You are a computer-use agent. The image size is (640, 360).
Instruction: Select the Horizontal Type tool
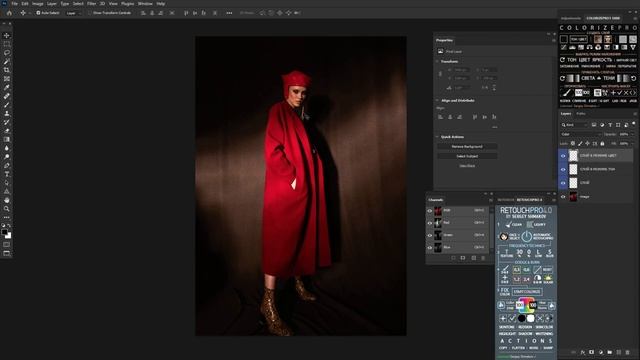7,174
